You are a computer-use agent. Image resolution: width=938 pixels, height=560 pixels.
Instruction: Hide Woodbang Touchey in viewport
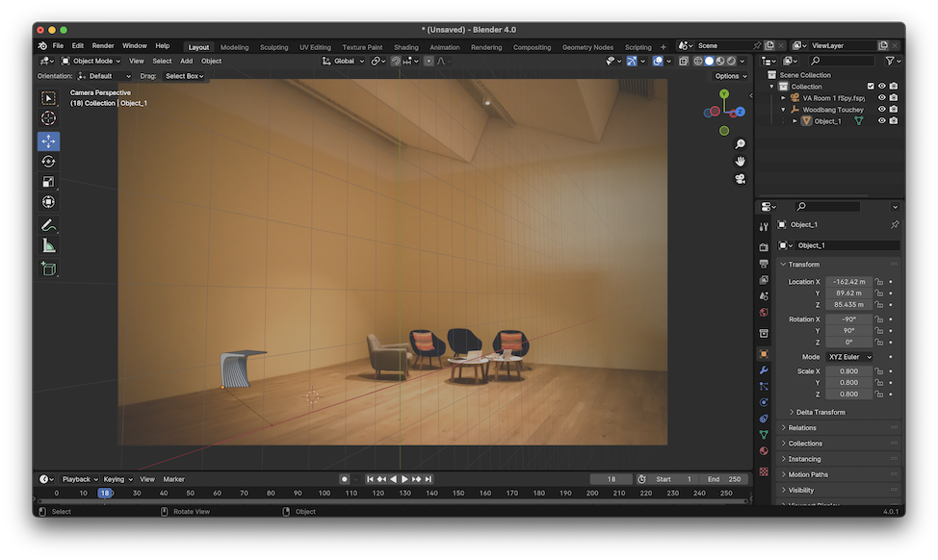(x=882, y=110)
